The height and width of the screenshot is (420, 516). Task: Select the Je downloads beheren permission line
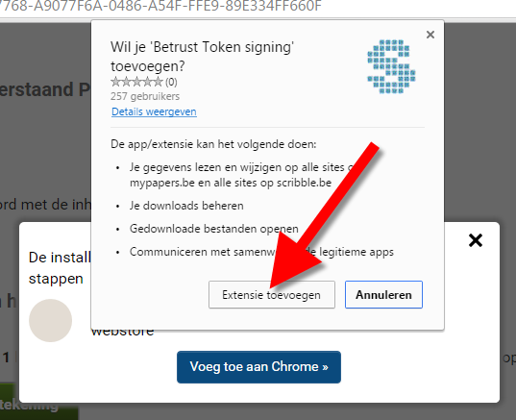point(186,206)
